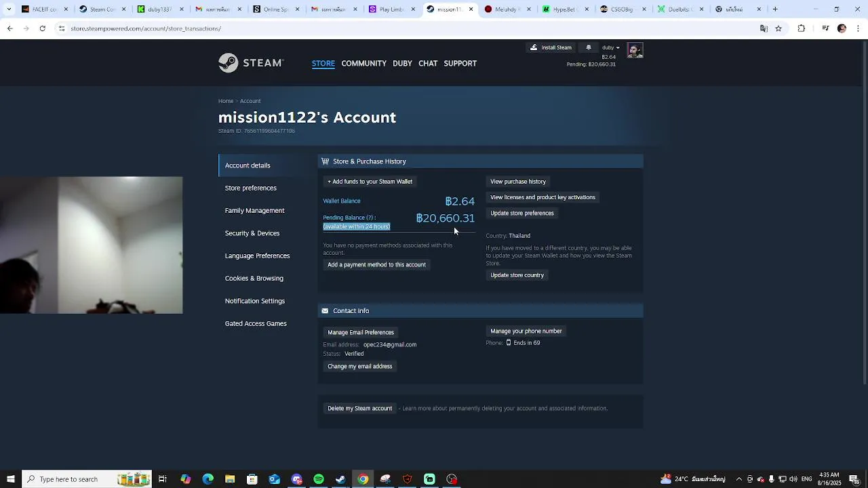Image resolution: width=868 pixels, height=488 pixels.
Task: Open the SUPPORT menu item
Action: pyautogui.click(x=460, y=64)
